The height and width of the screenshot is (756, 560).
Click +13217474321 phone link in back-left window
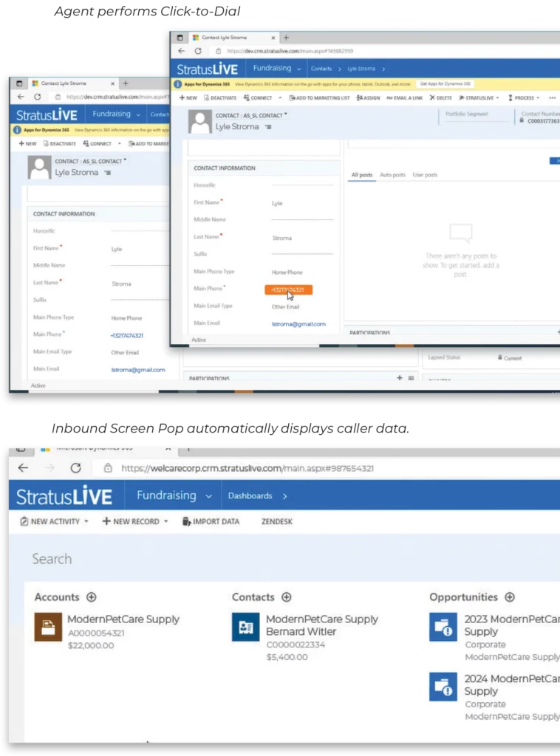tap(127, 336)
